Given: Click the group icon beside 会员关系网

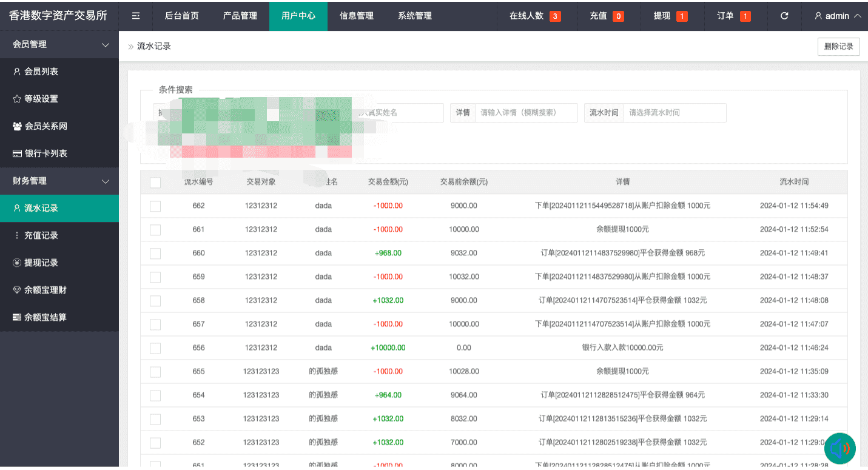Looking at the screenshot, I should click(17, 126).
